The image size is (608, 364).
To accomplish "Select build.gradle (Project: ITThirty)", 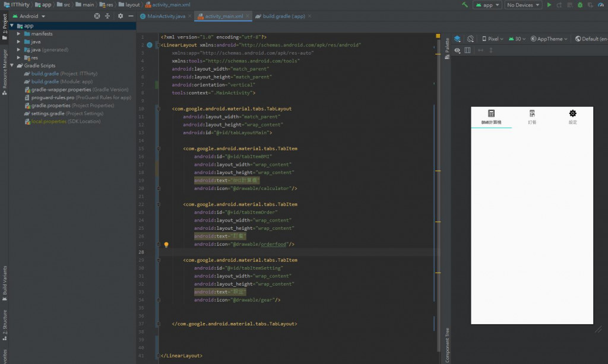I will click(61, 74).
